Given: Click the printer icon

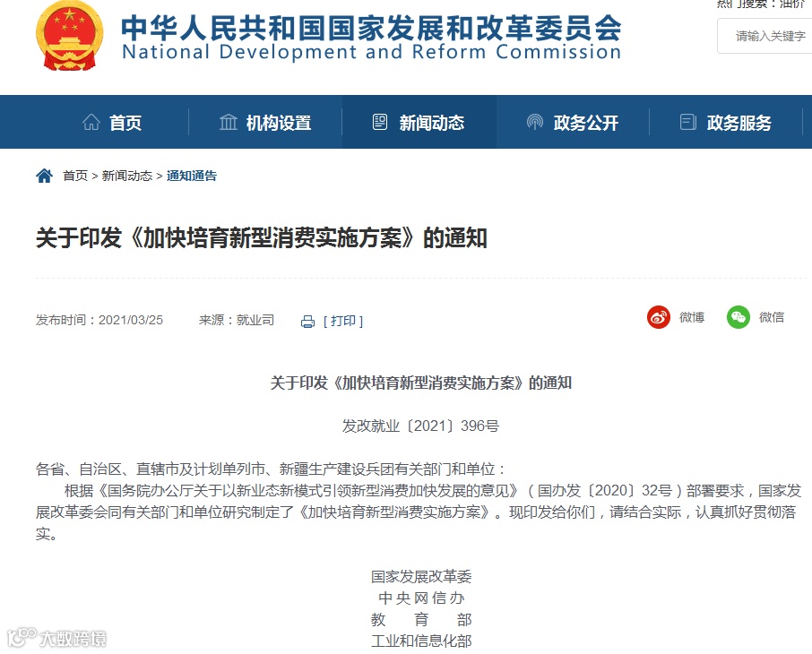Looking at the screenshot, I should [307, 322].
